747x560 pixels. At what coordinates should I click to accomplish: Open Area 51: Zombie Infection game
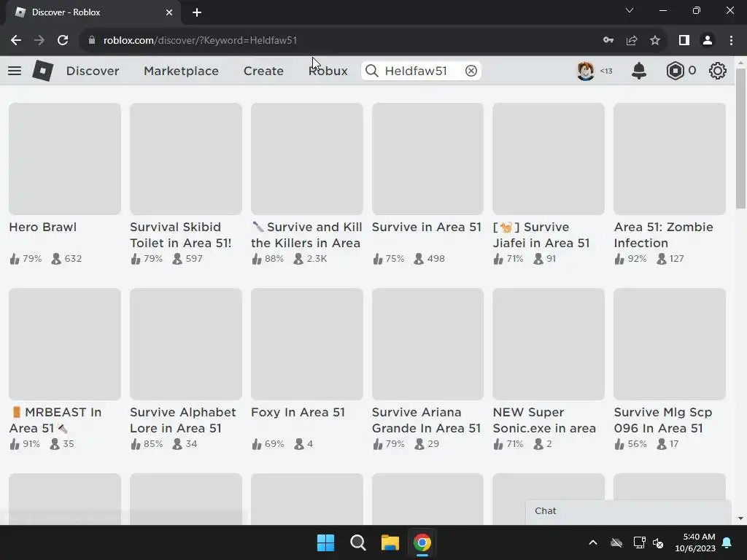pos(663,236)
